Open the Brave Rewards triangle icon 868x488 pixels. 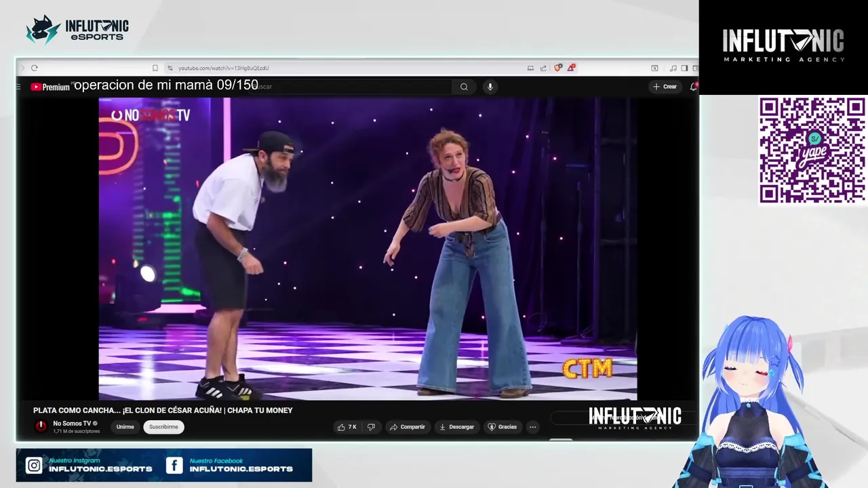point(572,68)
